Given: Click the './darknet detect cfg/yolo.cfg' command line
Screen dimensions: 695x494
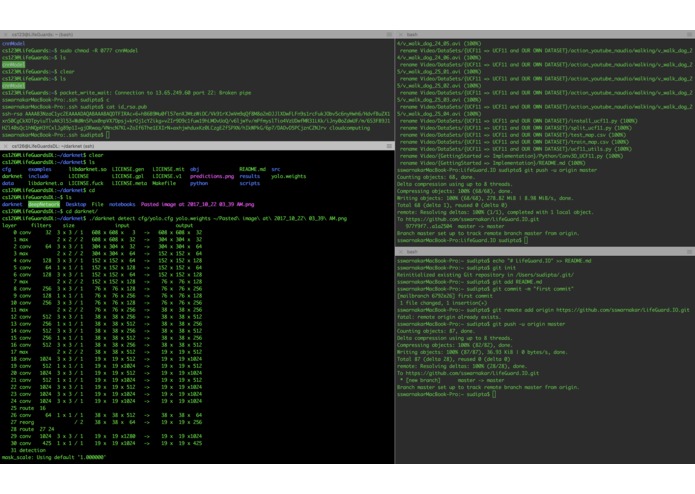Looking at the screenshot, I should 174,218.
